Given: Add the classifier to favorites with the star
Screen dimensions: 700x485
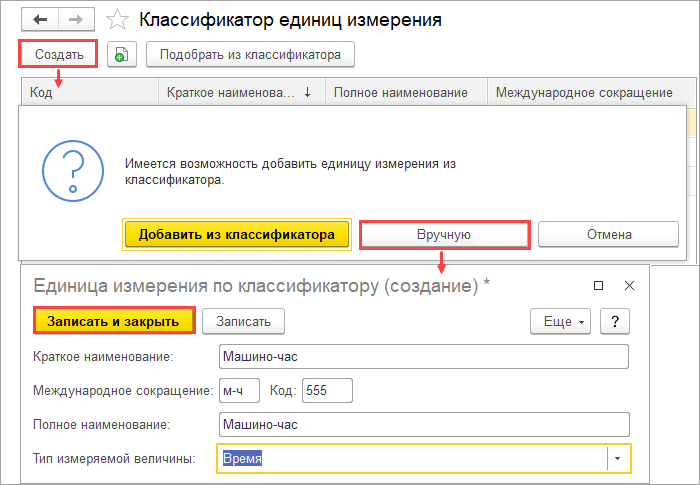Looking at the screenshot, I should [118, 20].
